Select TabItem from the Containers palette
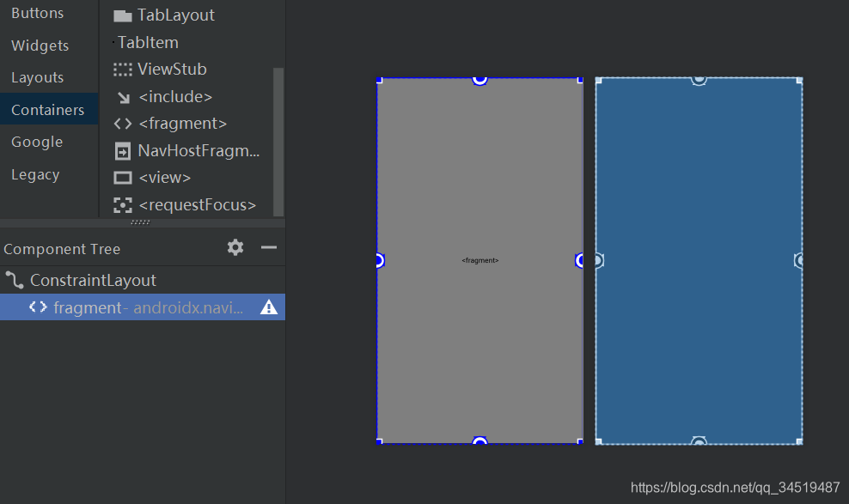This screenshot has height=504, width=849. 148,41
